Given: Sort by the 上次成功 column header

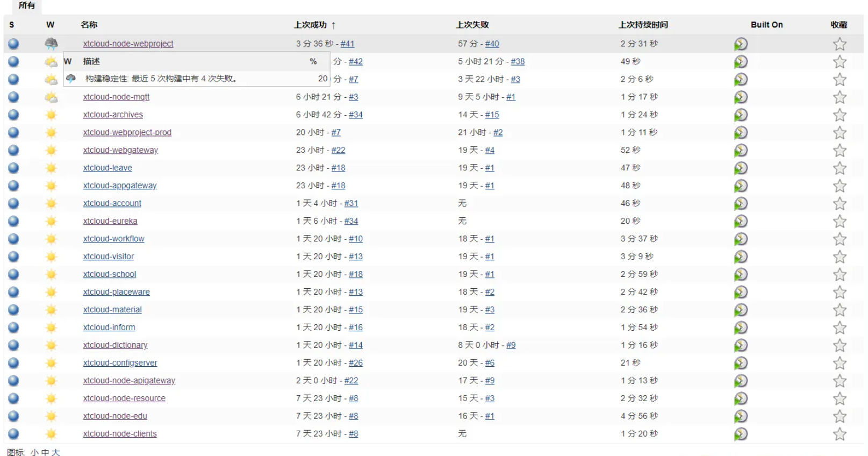Looking at the screenshot, I should pyautogui.click(x=310, y=25).
